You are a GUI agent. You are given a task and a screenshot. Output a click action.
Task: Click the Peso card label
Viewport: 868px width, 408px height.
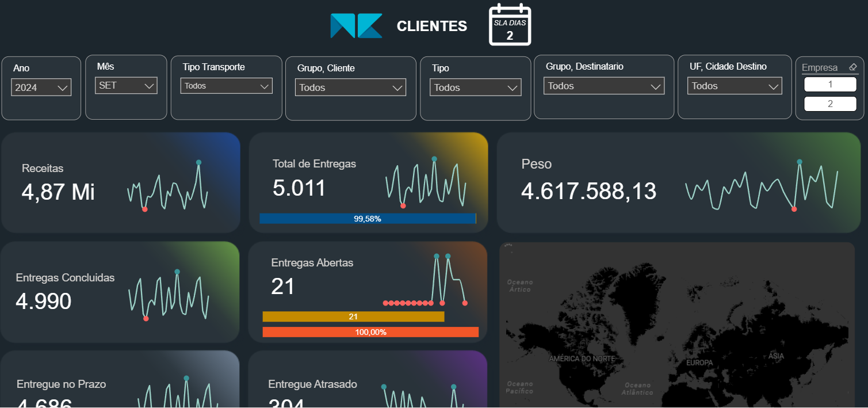537,164
